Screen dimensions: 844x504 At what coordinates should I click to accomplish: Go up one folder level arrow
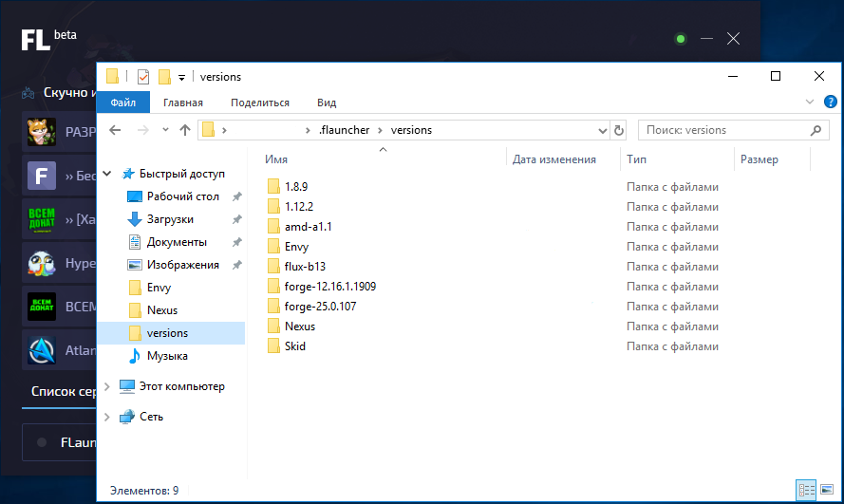click(x=185, y=130)
